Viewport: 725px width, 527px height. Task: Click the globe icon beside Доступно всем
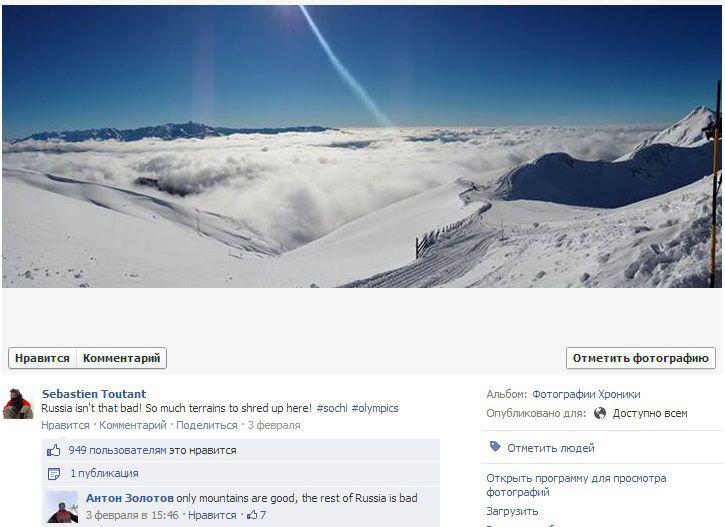coord(600,413)
